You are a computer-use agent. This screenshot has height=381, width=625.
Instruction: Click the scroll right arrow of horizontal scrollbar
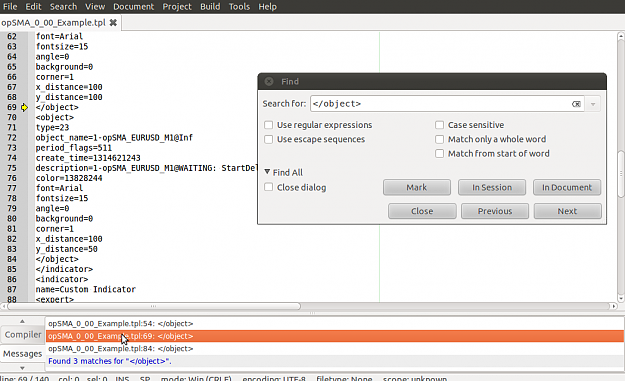[614, 306]
